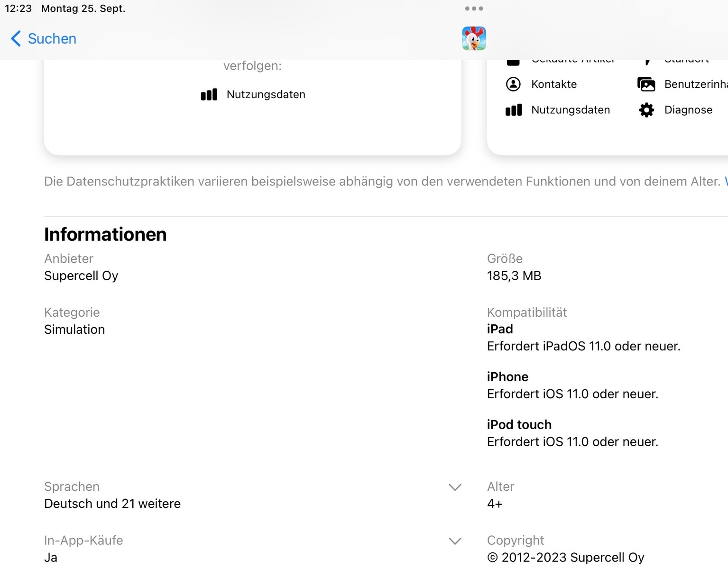
Task: Tap the Supercell Oy provider entry
Action: 81,276
